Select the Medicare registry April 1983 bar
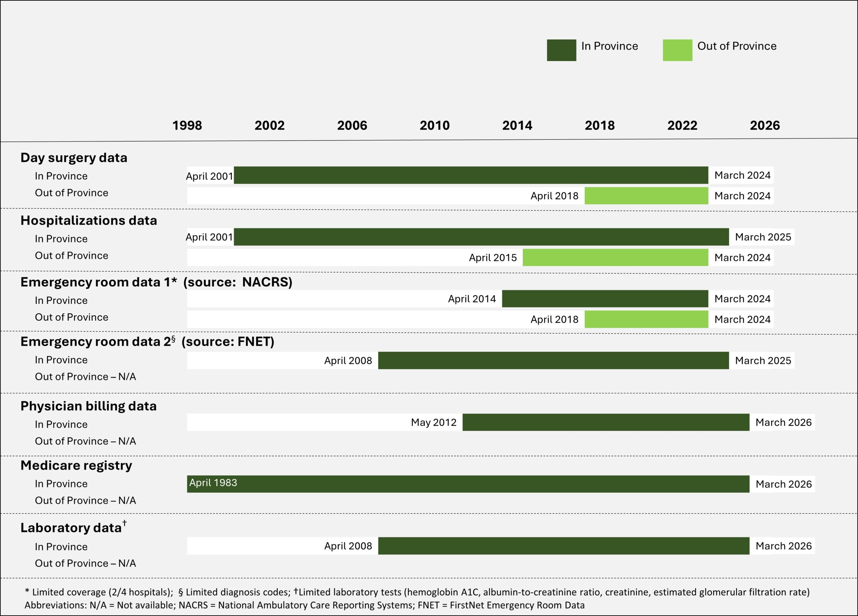Image resolution: width=858 pixels, height=616 pixels. [468, 484]
